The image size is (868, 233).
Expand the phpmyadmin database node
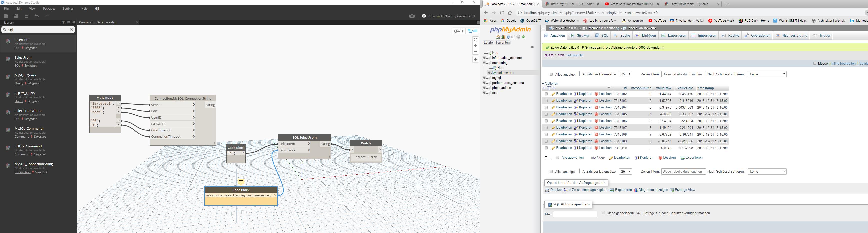tap(484, 88)
